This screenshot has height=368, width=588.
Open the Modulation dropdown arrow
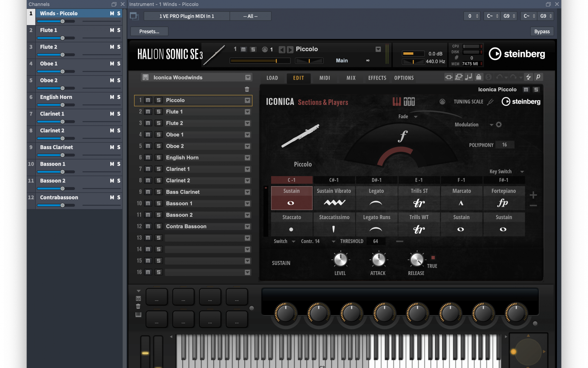point(491,125)
